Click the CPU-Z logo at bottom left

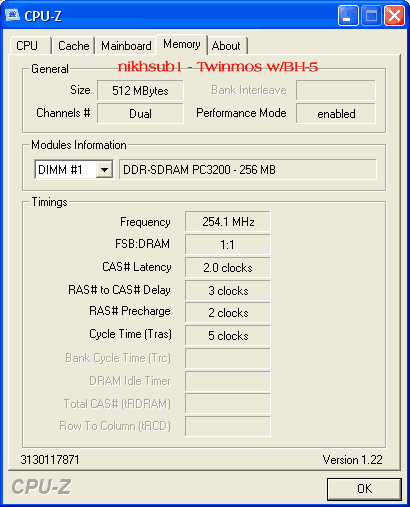41,487
